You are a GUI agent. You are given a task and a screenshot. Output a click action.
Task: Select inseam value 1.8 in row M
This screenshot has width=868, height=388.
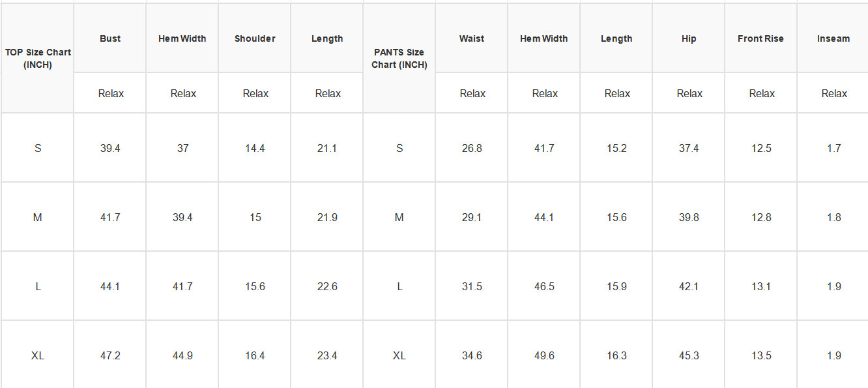[x=833, y=217]
